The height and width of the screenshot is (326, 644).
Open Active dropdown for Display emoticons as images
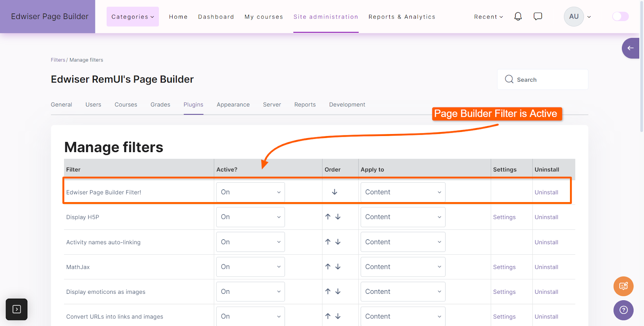(x=250, y=292)
